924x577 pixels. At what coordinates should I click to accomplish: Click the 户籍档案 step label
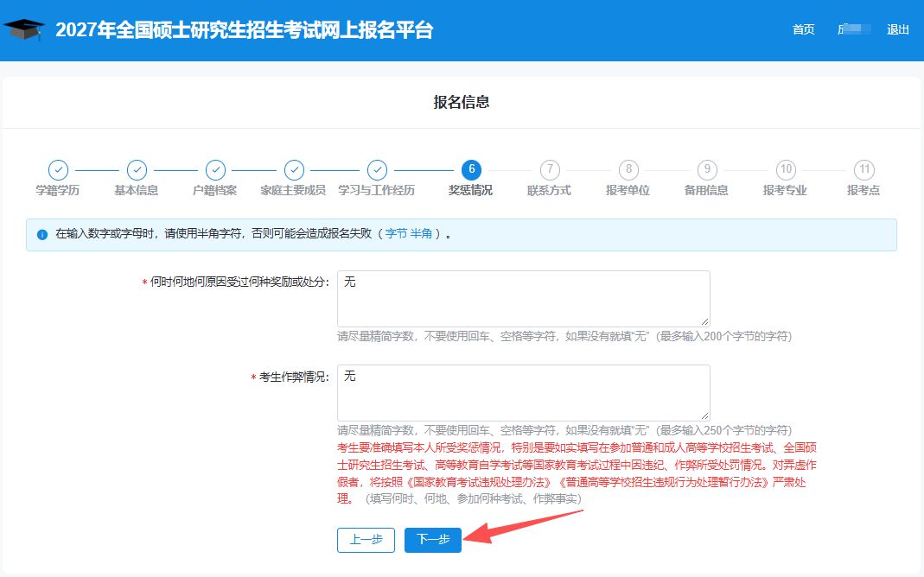pos(215,190)
